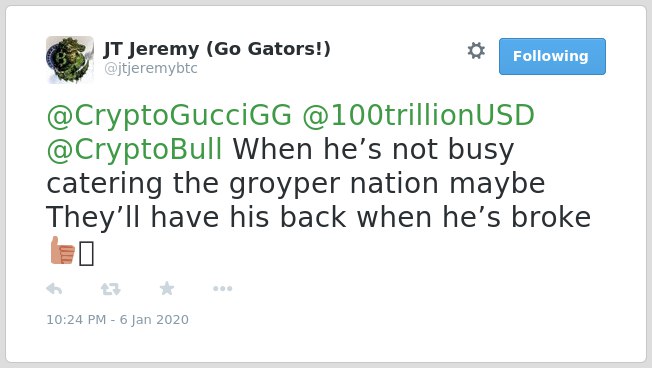Click the word 'They'll' in the tweet
The image size is (652, 368).
[93, 218]
